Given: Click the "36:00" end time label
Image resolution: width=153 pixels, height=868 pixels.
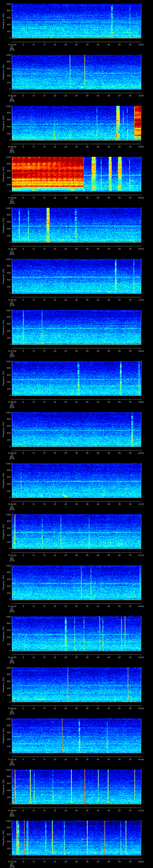Looking at the screenshot, I should (141, 249).
